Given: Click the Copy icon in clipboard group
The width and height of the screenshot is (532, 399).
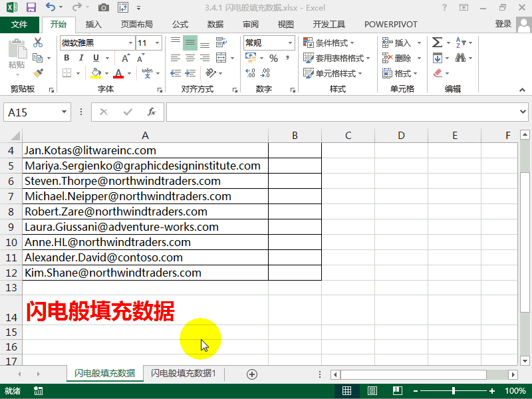Looking at the screenshot, I should point(37,58).
